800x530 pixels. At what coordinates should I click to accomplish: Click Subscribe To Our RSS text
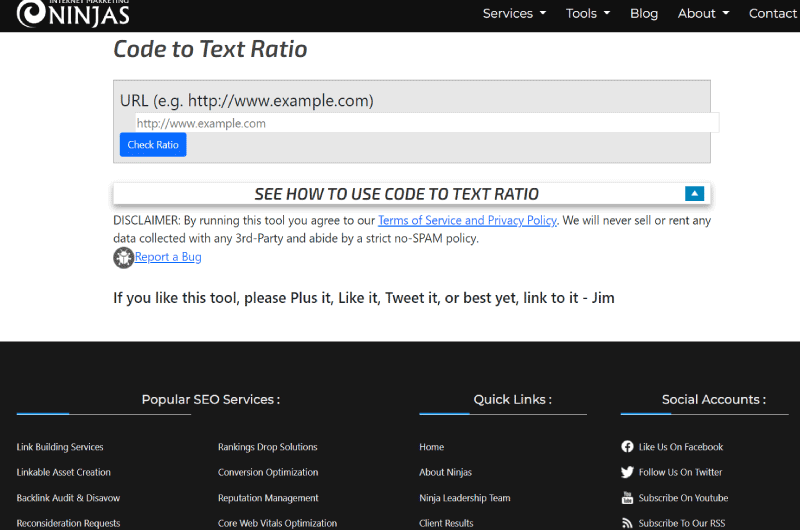point(682,523)
